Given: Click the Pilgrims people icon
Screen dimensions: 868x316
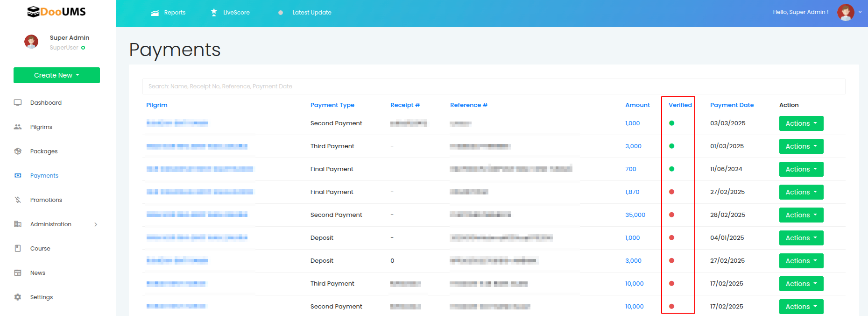Looking at the screenshot, I should pos(18,127).
